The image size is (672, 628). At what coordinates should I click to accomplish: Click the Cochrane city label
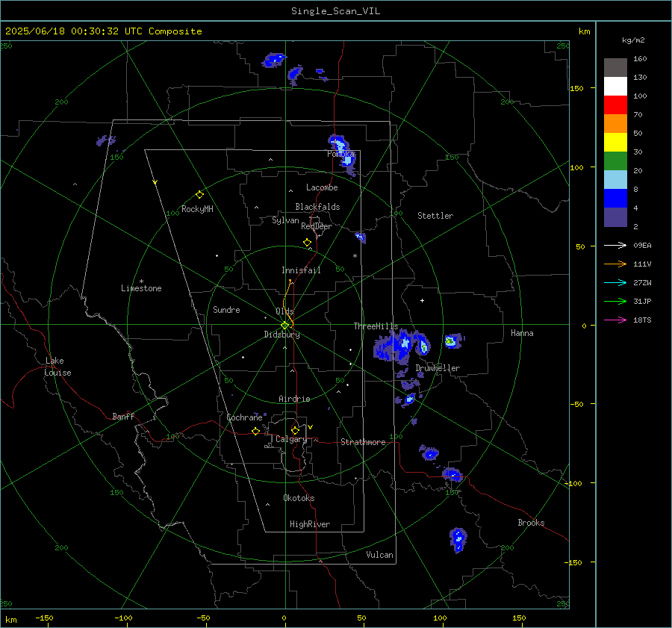(244, 417)
